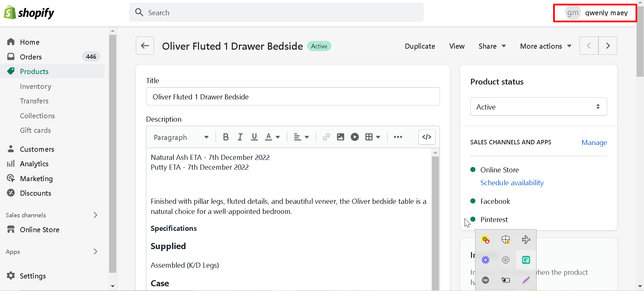The image size is (644, 291).
Task: Open the More actions dropdown
Action: point(546,46)
